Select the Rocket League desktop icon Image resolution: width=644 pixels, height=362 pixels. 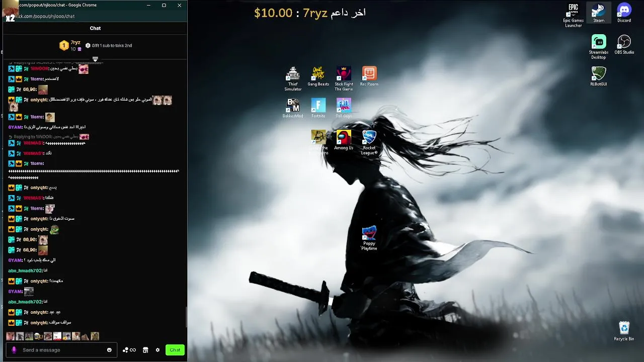(x=369, y=143)
